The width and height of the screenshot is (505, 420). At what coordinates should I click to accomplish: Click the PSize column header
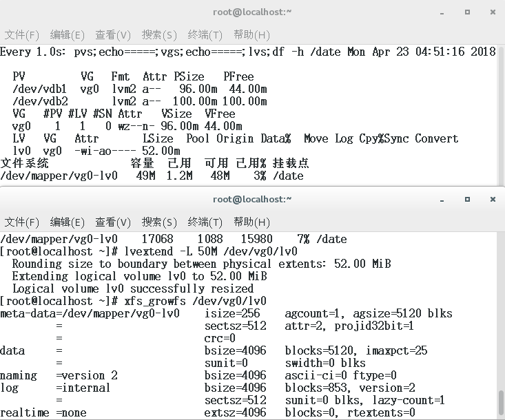coord(189,76)
